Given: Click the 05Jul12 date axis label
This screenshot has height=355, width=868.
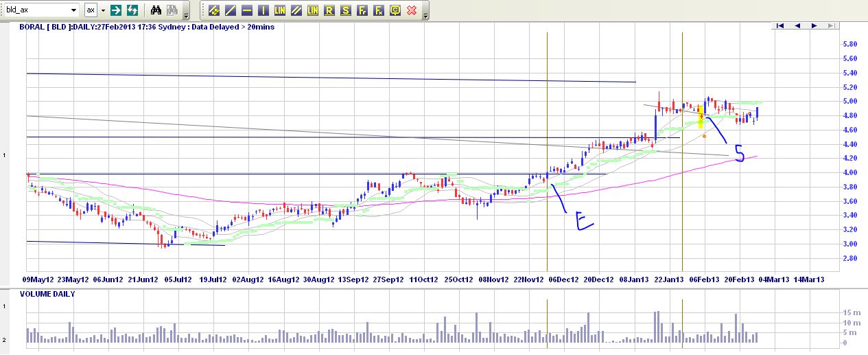Looking at the screenshot, I should pos(177,280).
